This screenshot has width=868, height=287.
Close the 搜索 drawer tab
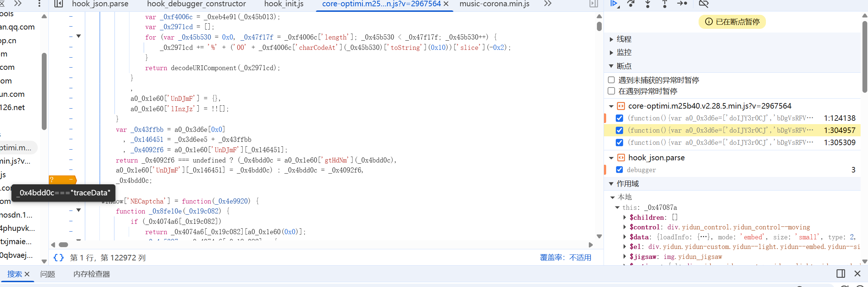(x=27, y=274)
